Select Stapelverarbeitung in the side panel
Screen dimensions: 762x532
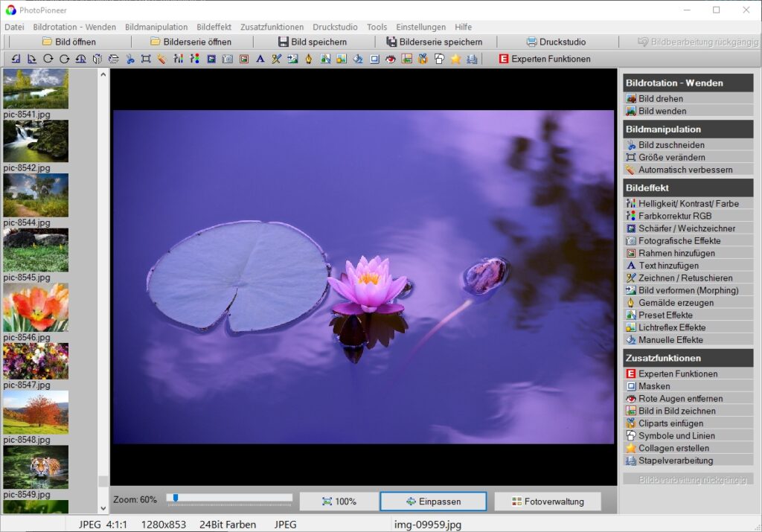(675, 461)
